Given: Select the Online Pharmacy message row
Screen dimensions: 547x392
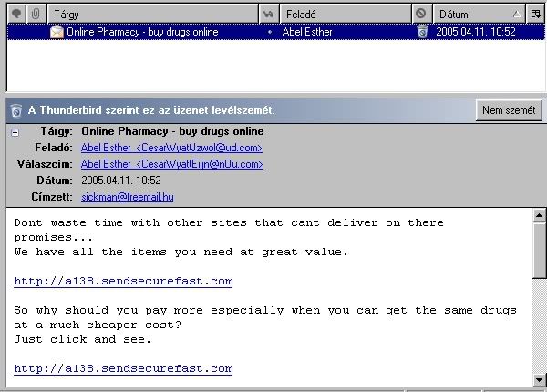Looking at the screenshot, I should pos(276,32).
